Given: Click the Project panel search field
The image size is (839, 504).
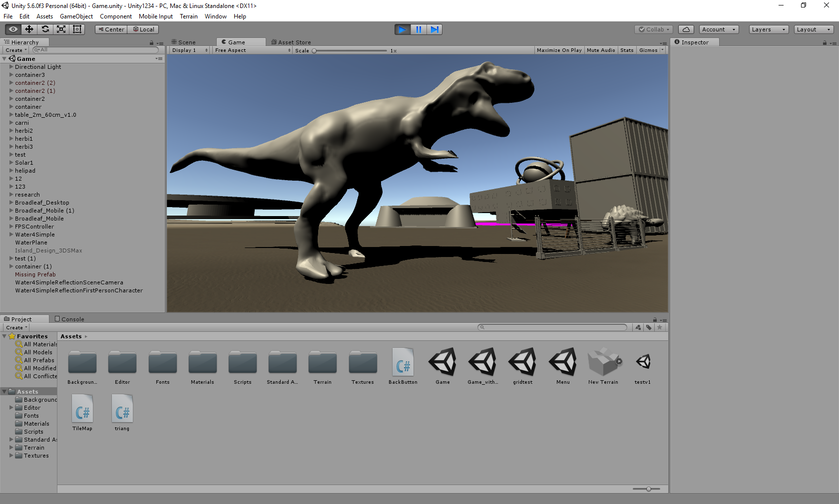Looking at the screenshot, I should [554, 327].
